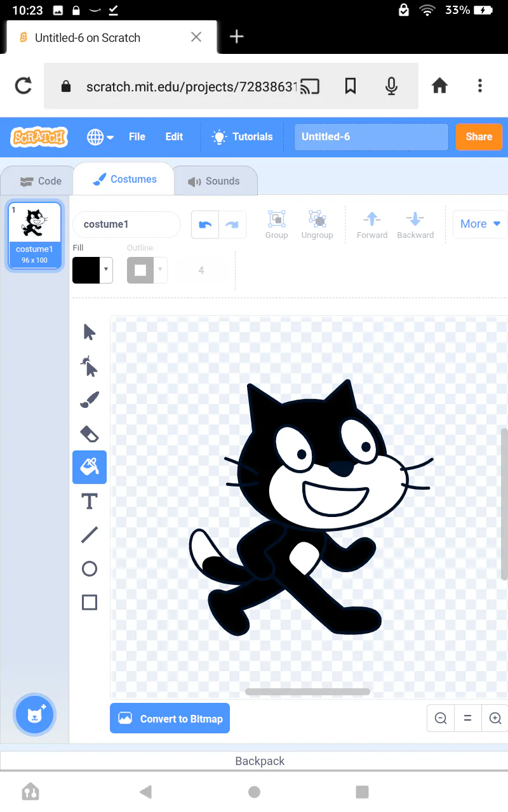Undo the last costume edit
508x812 pixels.
tap(205, 225)
